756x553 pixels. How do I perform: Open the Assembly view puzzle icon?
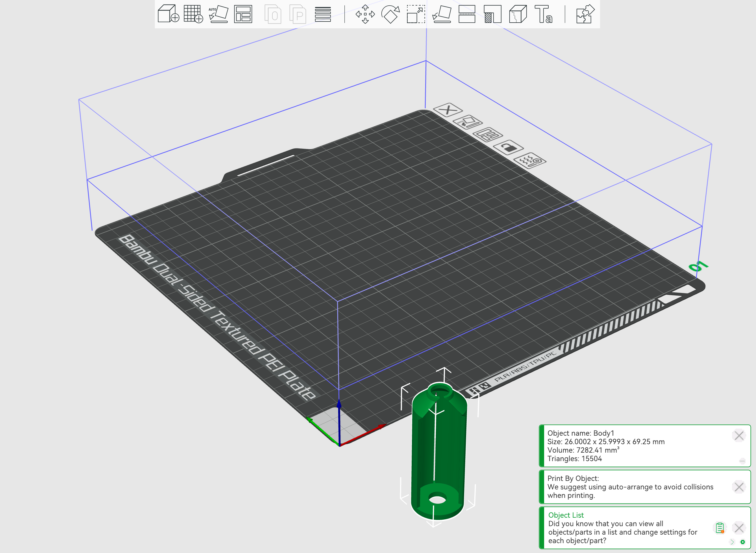585,14
